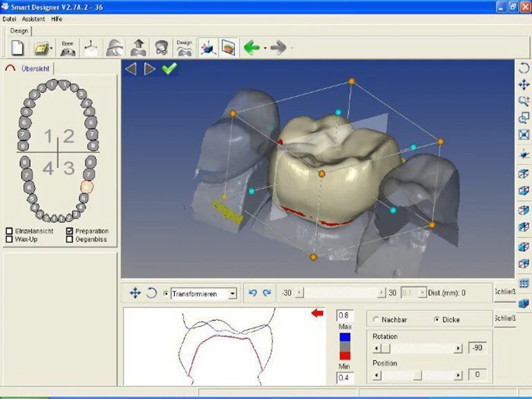This screenshot has height=399, width=532.
Task: Click the up-arrow over tooth icon
Action: click(138, 48)
